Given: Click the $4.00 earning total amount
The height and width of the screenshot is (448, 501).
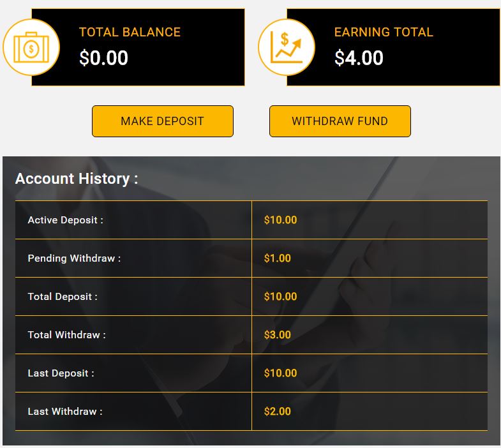Looking at the screenshot, I should click(x=359, y=58).
